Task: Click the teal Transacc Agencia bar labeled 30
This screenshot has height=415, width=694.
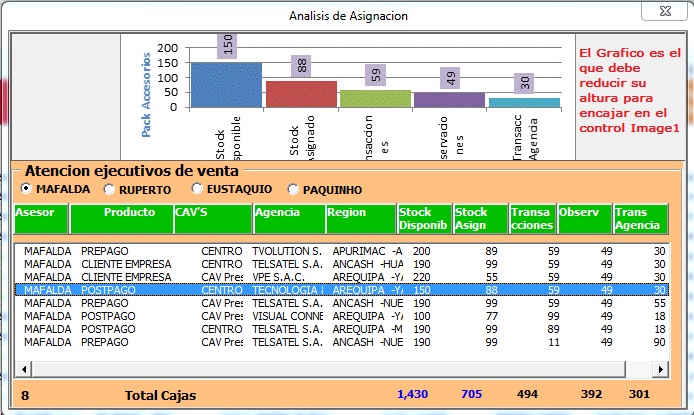Action: tap(524, 103)
